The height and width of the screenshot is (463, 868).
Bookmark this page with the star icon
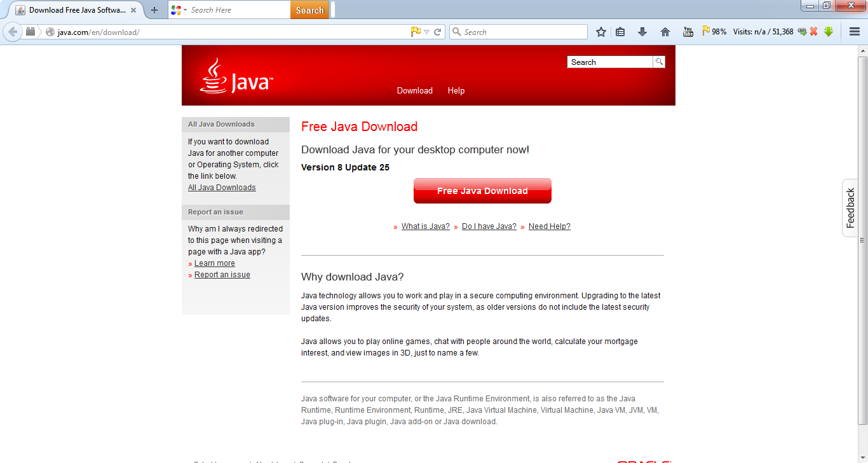[x=601, y=32]
